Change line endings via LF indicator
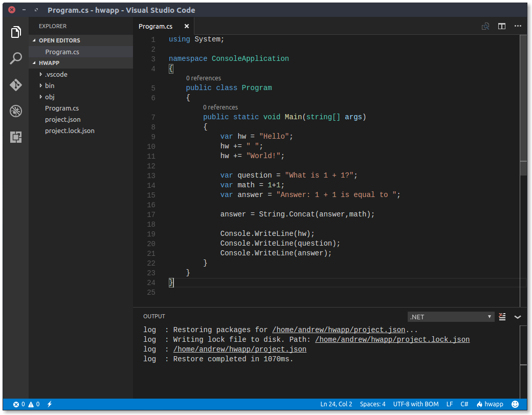Screen dimensions: 532x415 click(450, 404)
